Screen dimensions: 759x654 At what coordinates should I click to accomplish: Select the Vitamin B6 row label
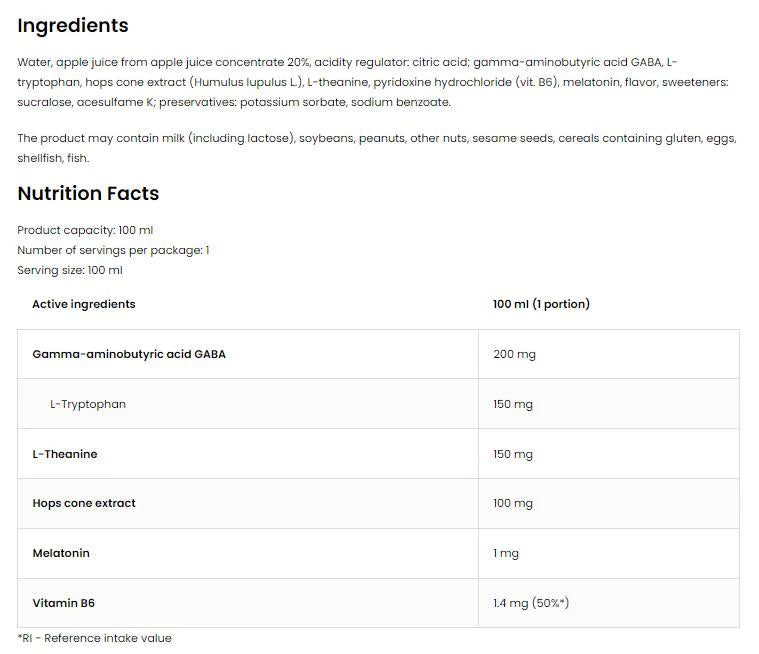pos(63,603)
